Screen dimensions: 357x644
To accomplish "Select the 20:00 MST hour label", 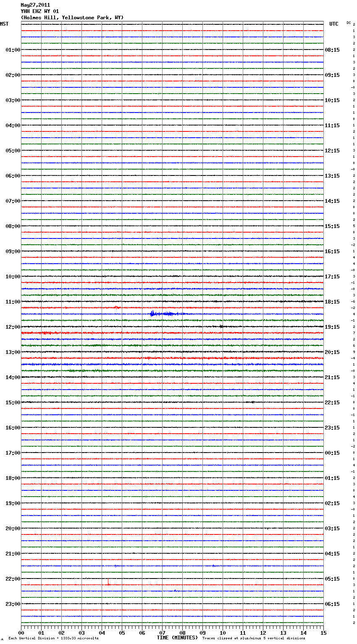I will pos(13,529).
